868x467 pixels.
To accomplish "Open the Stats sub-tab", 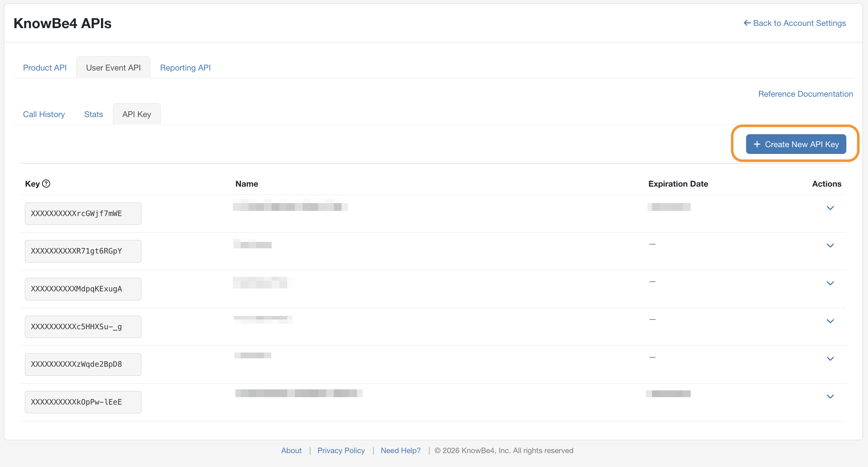I will click(93, 114).
